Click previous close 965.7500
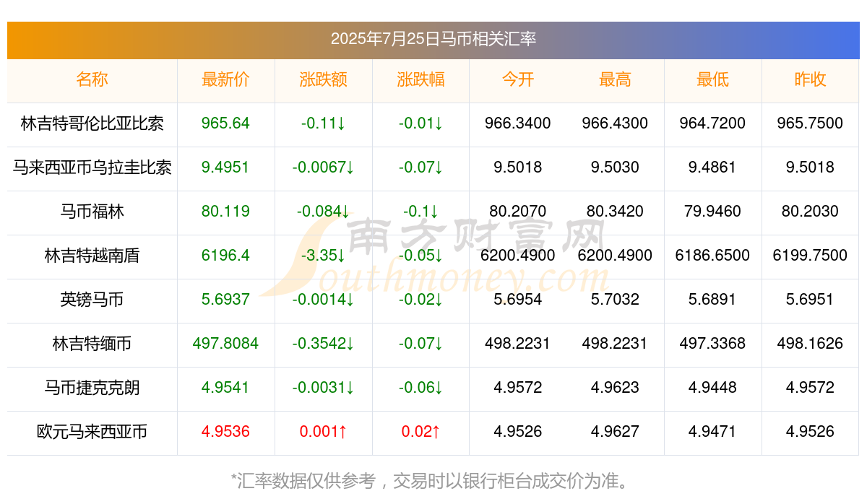Image resolution: width=867 pixels, height=504 pixels. click(x=810, y=123)
